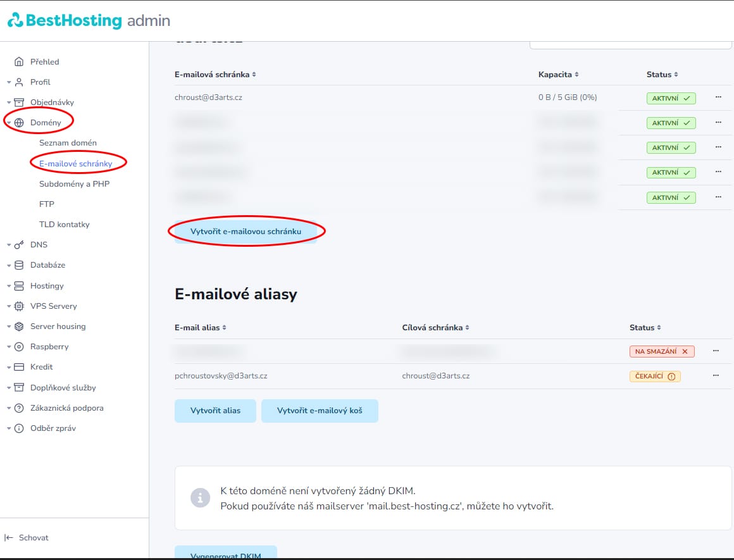This screenshot has height=560, width=734.
Task: Expand the Objednávky menu arrow
Action: coord(8,103)
